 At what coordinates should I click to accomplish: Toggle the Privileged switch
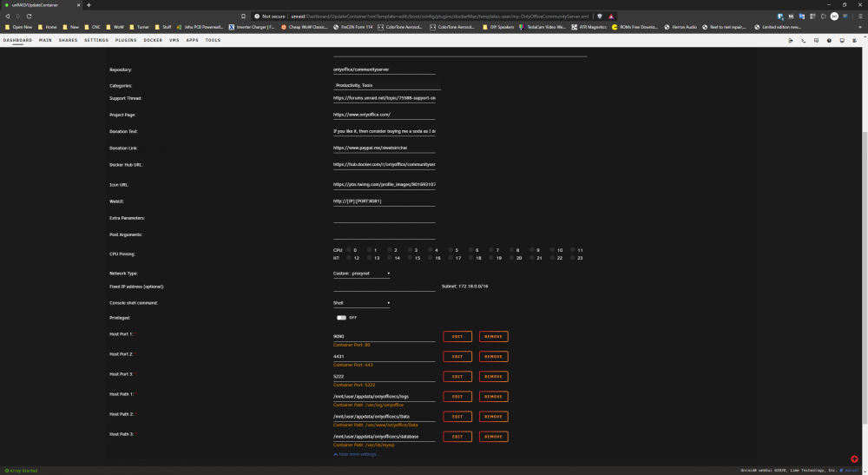pyautogui.click(x=341, y=318)
